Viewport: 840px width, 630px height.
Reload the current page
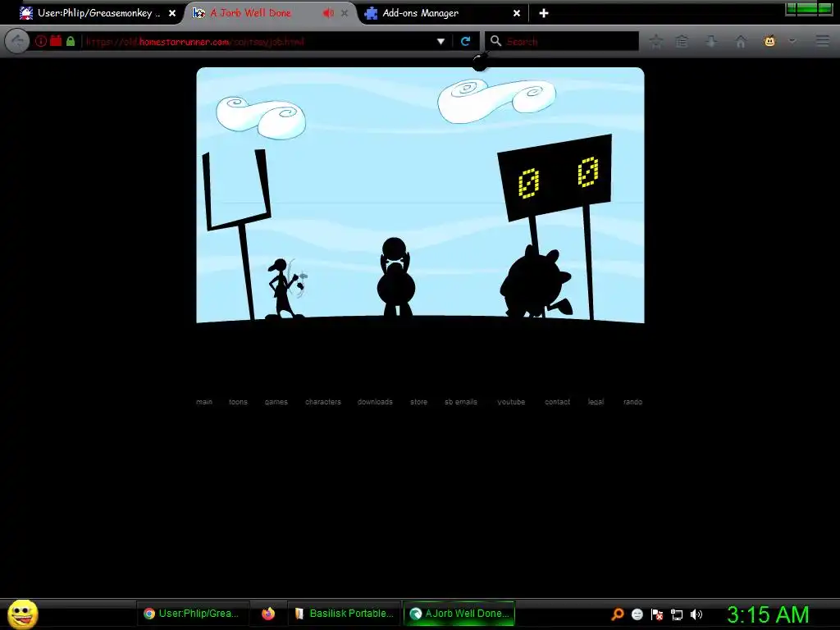466,41
